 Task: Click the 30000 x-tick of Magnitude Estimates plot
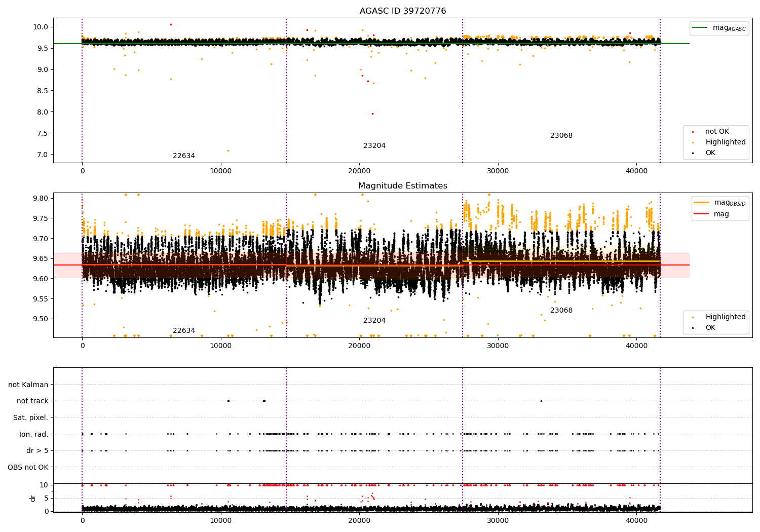pyautogui.click(x=498, y=346)
